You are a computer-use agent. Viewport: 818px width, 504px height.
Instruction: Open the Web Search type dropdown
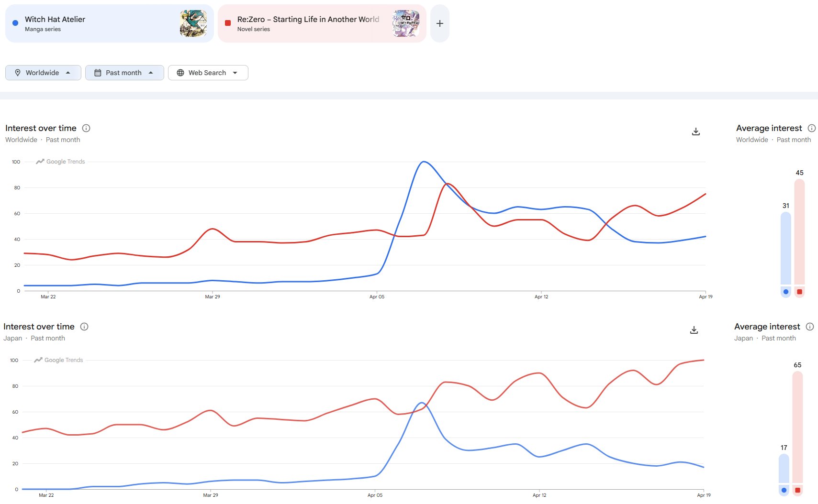click(x=208, y=73)
